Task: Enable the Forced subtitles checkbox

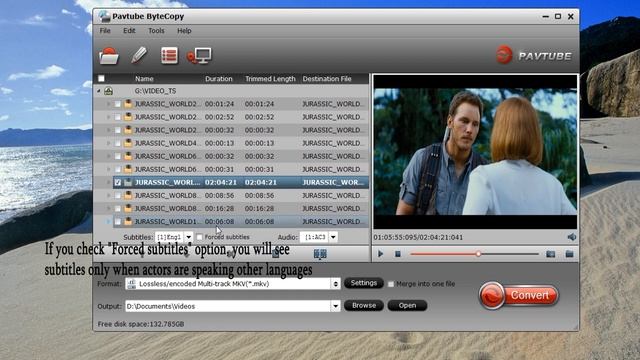Action: click(x=200, y=237)
